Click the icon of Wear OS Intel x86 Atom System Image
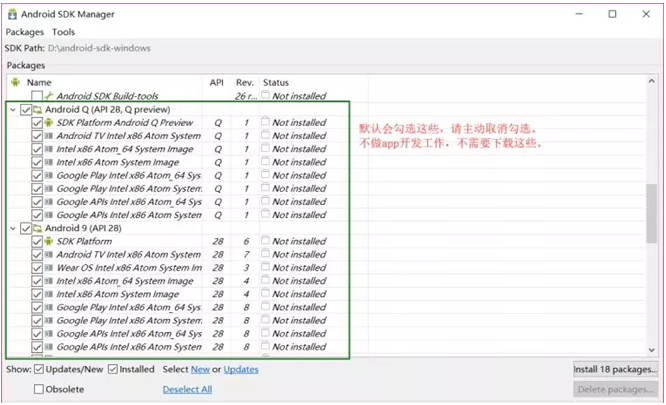Image resolution: width=666 pixels, height=405 pixels. click(x=49, y=268)
